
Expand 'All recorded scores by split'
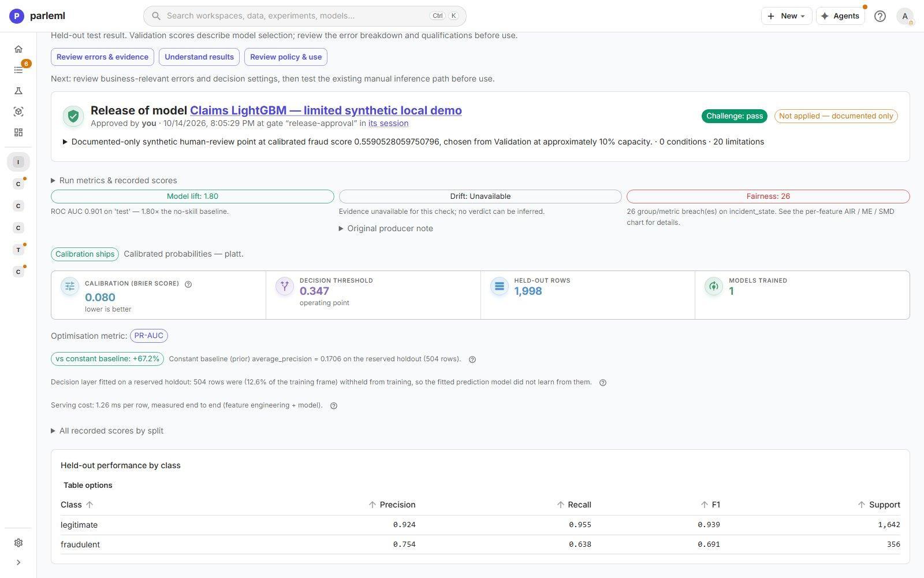[107, 431]
